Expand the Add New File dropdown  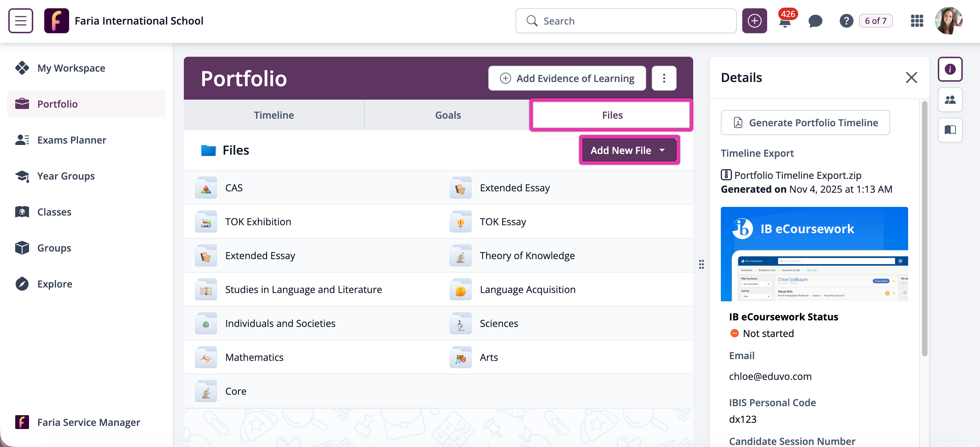pos(629,150)
